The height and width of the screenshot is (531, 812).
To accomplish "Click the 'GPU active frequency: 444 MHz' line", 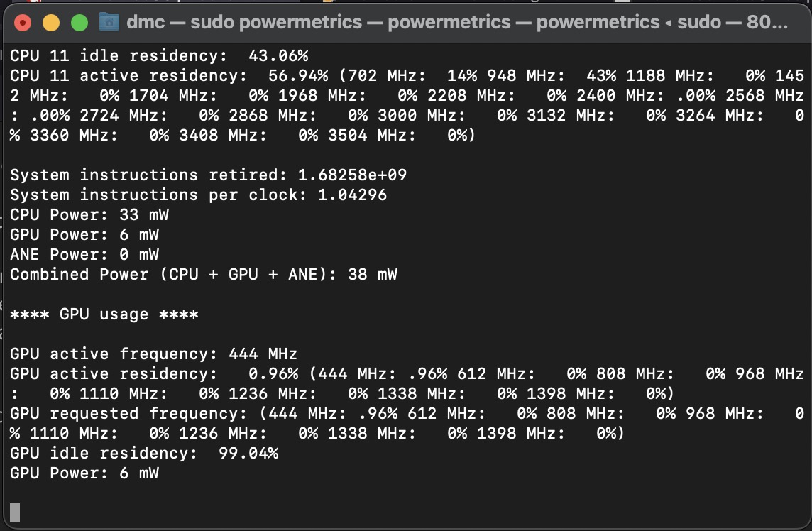I will pos(153,354).
